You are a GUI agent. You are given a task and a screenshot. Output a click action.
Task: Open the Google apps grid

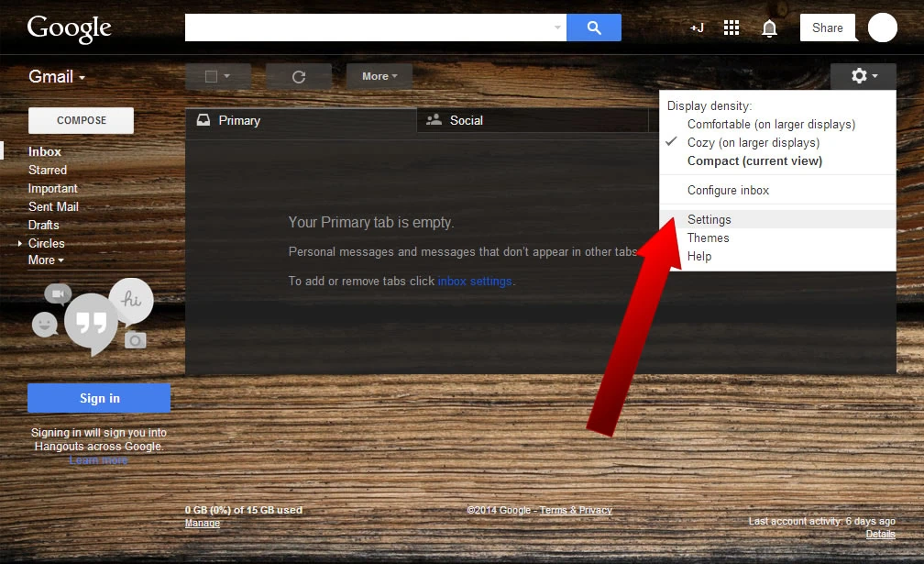tap(731, 28)
